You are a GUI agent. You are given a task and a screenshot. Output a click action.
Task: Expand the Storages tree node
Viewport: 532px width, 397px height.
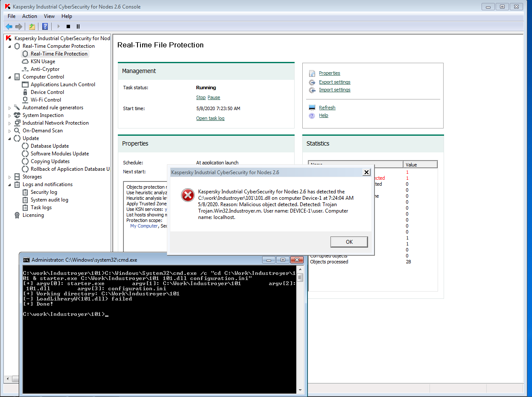pyautogui.click(x=10, y=177)
